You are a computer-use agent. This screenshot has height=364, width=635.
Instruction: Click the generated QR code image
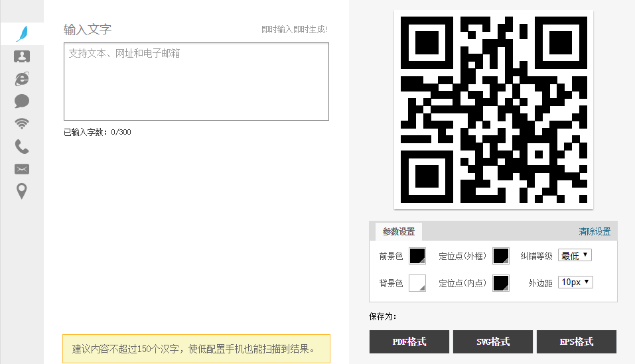coord(494,109)
